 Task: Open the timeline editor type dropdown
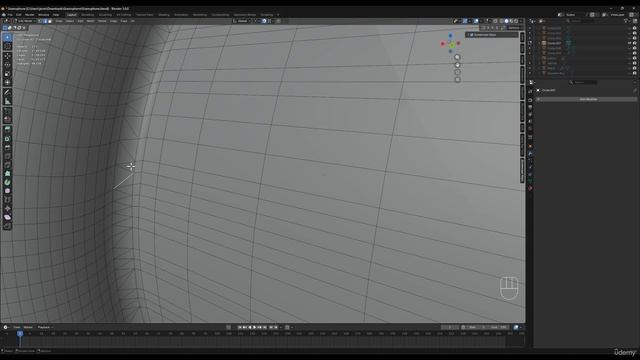6,327
